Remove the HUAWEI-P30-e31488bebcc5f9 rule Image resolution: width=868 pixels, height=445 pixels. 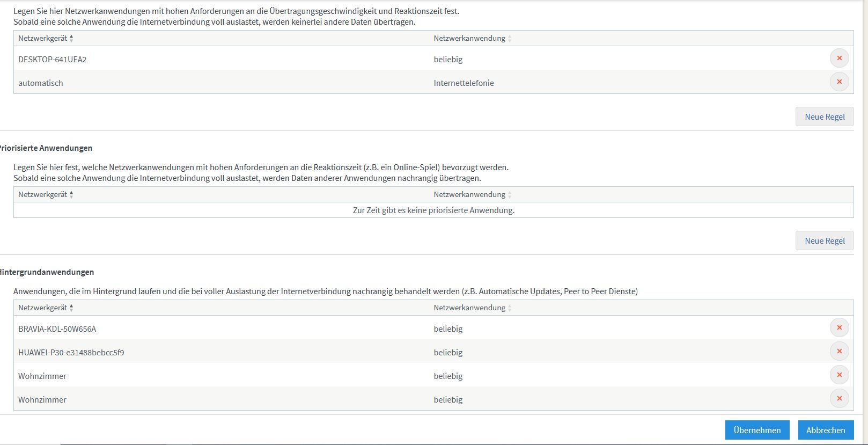point(839,351)
